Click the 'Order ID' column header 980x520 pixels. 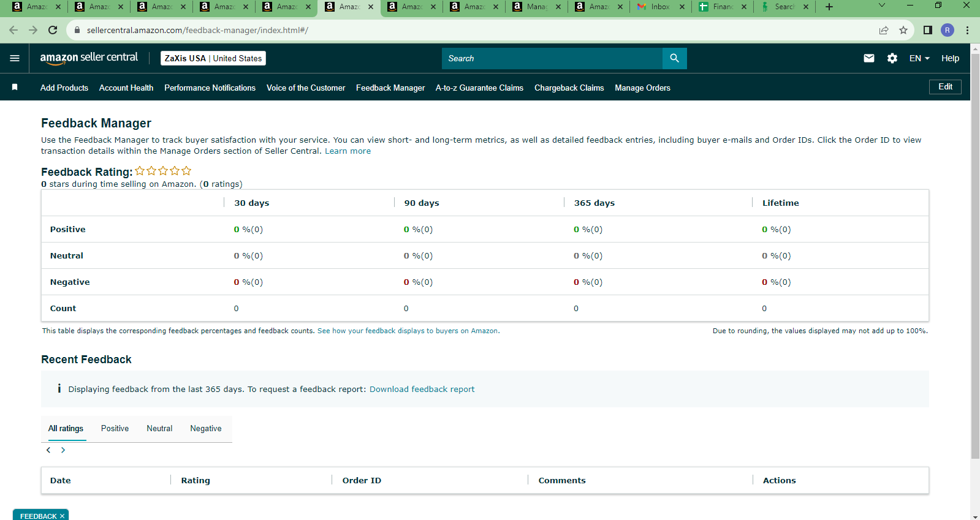[362, 480]
